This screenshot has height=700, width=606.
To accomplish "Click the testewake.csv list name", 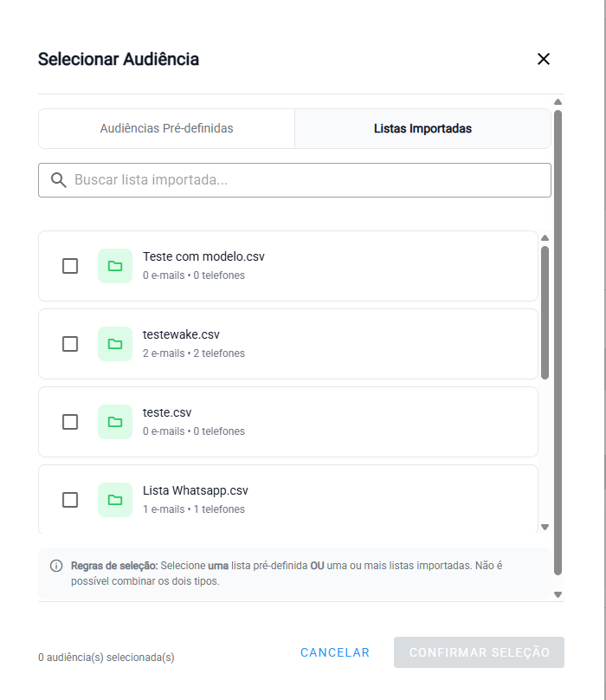I will pyautogui.click(x=181, y=334).
